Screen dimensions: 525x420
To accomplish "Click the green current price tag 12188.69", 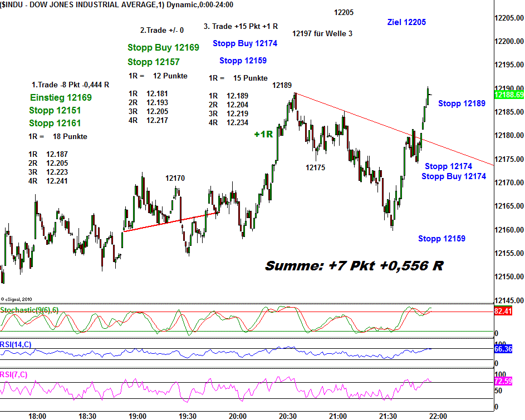I will point(509,95).
